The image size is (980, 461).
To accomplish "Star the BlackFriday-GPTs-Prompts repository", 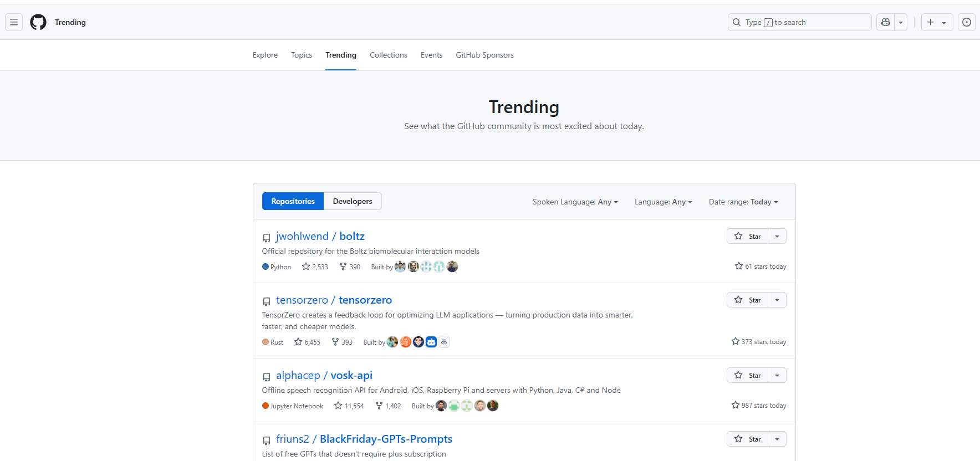I will coord(747,439).
